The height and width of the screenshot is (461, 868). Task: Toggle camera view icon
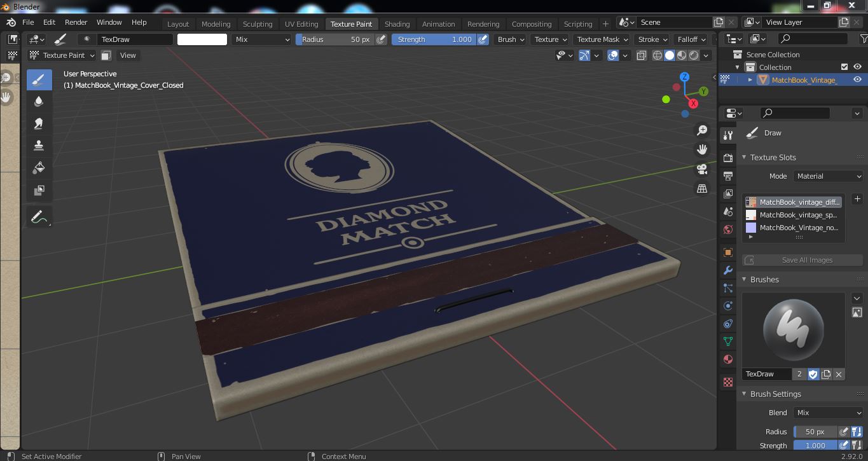[x=702, y=169]
